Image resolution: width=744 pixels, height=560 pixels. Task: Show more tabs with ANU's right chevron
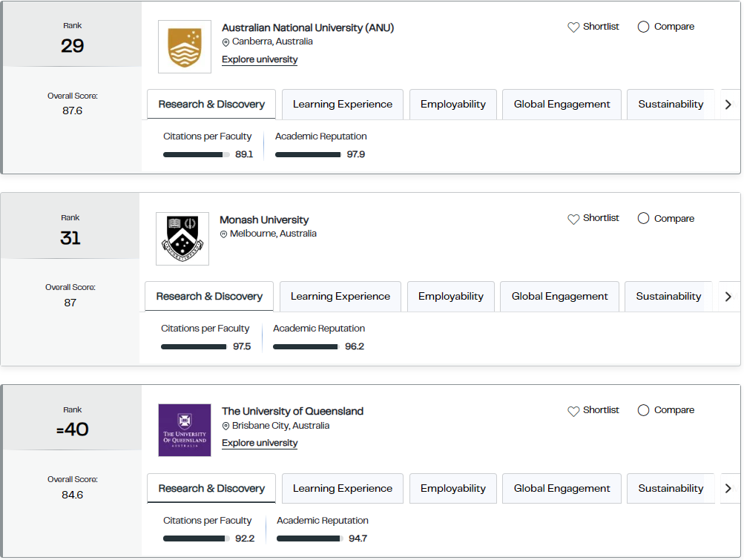pyautogui.click(x=728, y=105)
